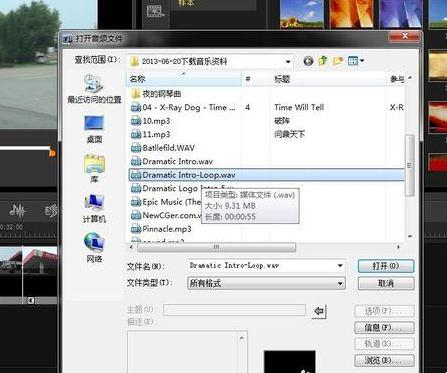Select Dramatic Intro.wav file
Viewport: 447px width, 373px height.
172,161
